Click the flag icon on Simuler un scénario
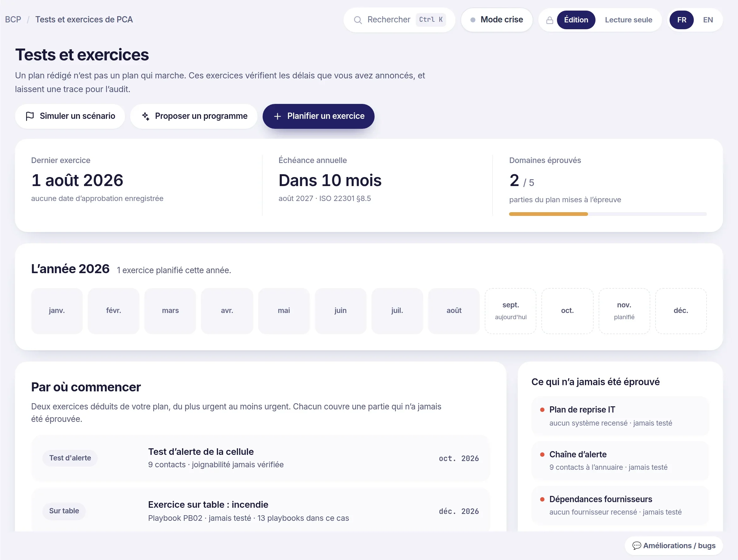The image size is (738, 560). pyautogui.click(x=30, y=116)
